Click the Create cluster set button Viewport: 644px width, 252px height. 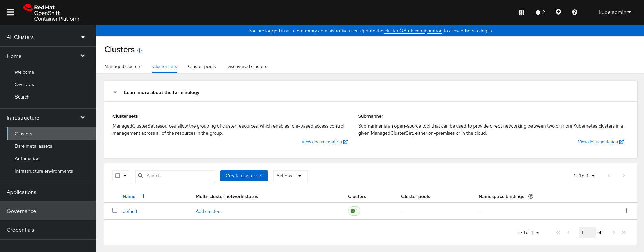pyautogui.click(x=244, y=176)
